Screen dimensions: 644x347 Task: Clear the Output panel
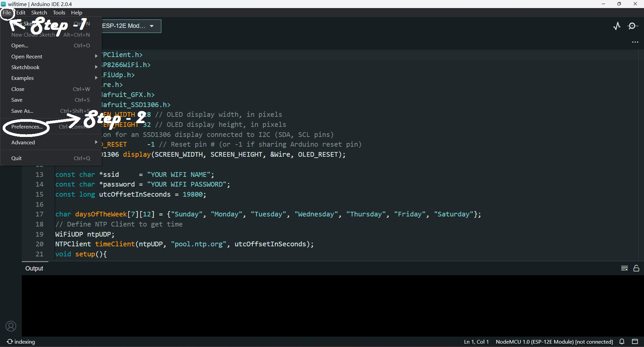(624, 268)
